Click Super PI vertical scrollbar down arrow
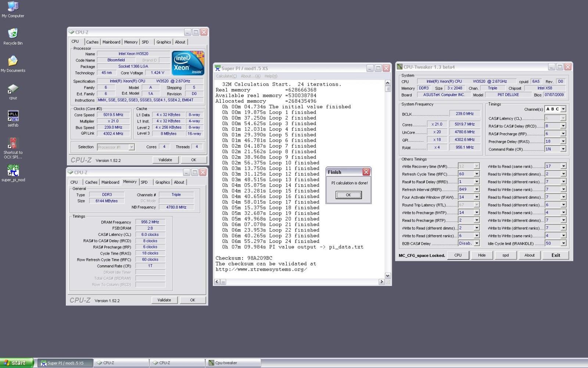Image resolution: width=588 pixels, height=368 pixels. tap(388, 276)
